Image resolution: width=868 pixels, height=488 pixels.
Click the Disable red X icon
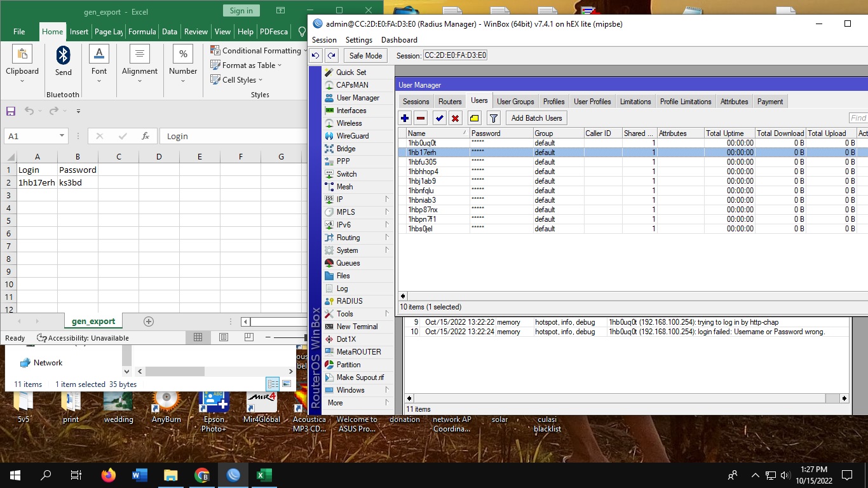coord(455,118)
